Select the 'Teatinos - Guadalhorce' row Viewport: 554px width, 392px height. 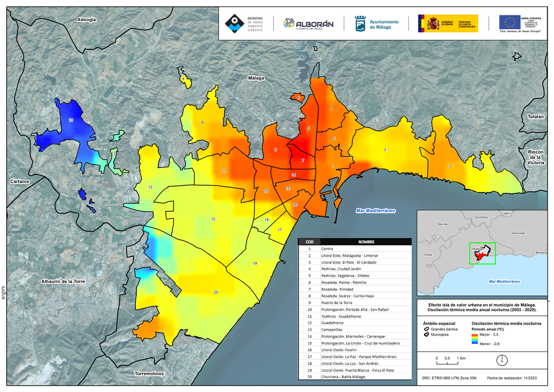point(355,316)
